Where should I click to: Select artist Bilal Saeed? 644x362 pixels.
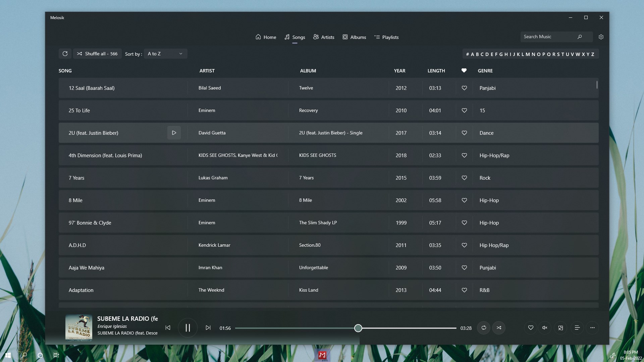[210, 88]
